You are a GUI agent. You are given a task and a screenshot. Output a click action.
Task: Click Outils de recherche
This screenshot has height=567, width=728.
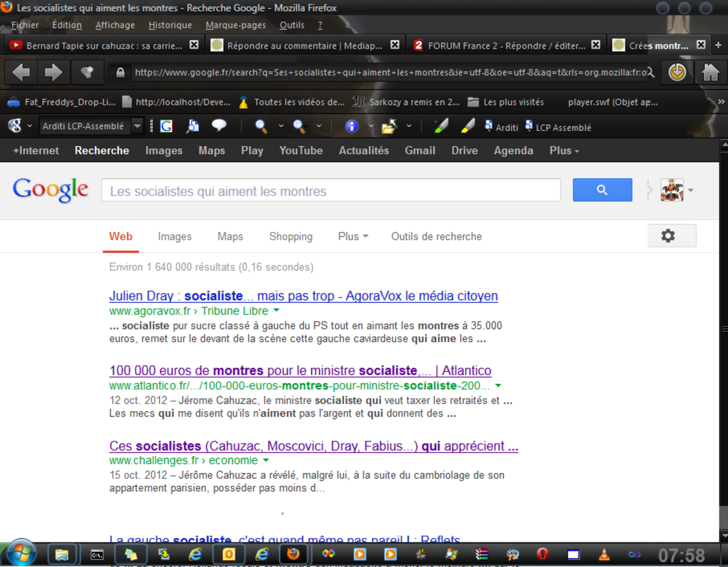436,237
